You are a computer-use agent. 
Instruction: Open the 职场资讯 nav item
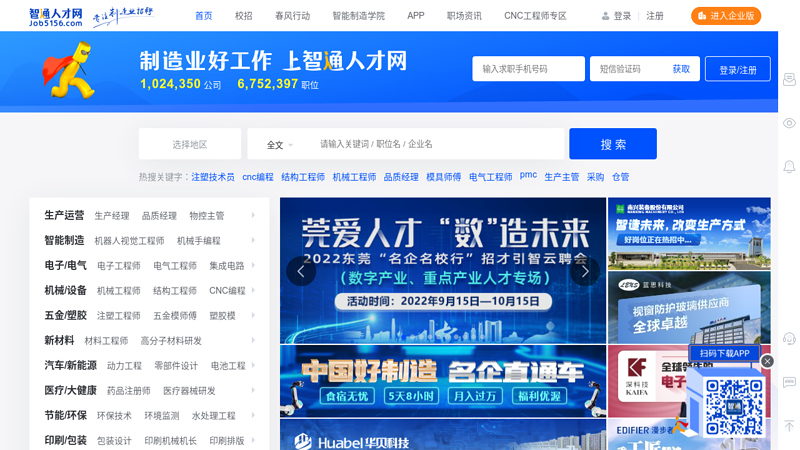[x=464, y=16]
